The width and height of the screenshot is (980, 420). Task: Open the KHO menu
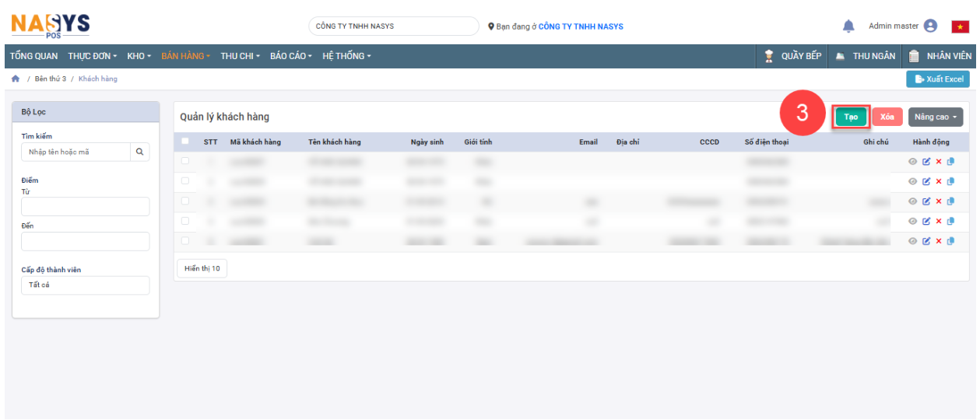(x=139, y=56)
